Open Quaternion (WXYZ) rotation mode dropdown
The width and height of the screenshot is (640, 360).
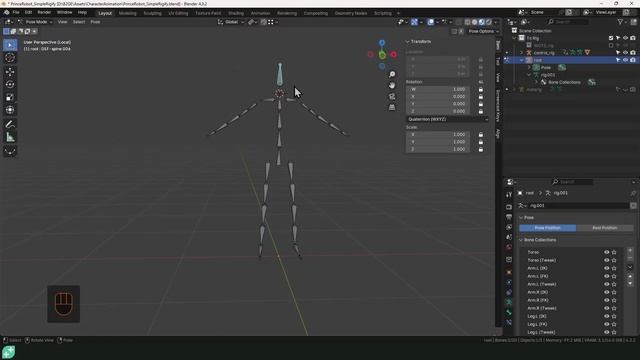click(x=447, y=119)
